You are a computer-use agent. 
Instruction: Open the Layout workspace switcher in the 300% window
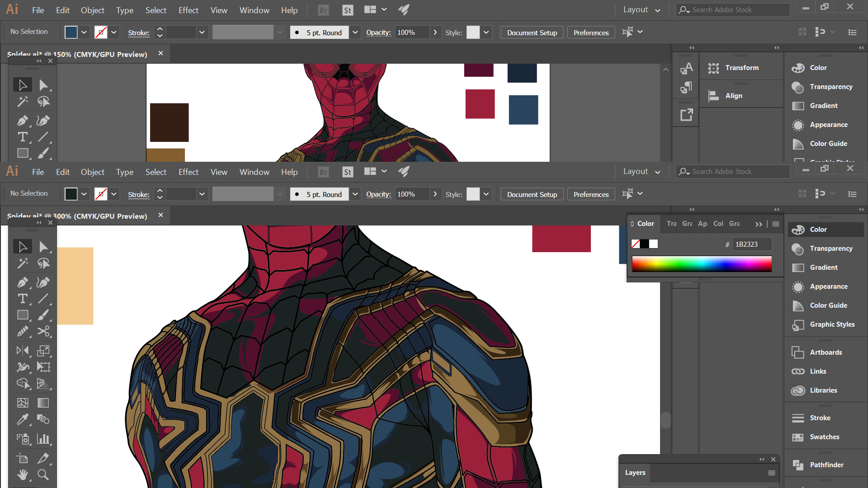click(x=642, y=172)
